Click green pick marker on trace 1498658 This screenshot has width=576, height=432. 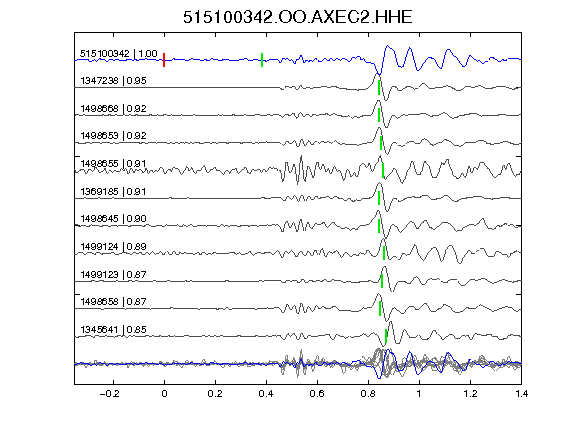click(x=380, y=309)
